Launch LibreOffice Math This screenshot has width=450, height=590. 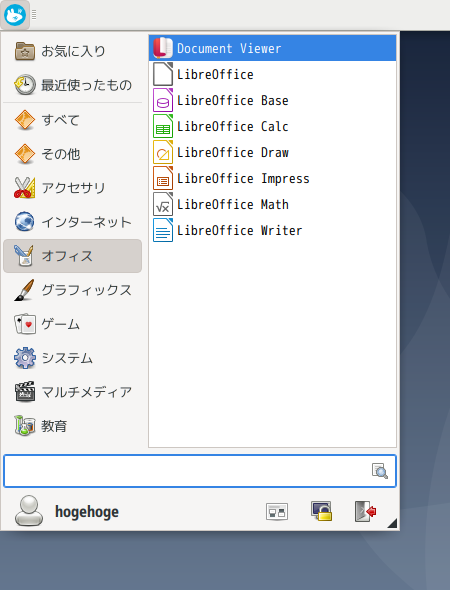(x=272, y=204)
